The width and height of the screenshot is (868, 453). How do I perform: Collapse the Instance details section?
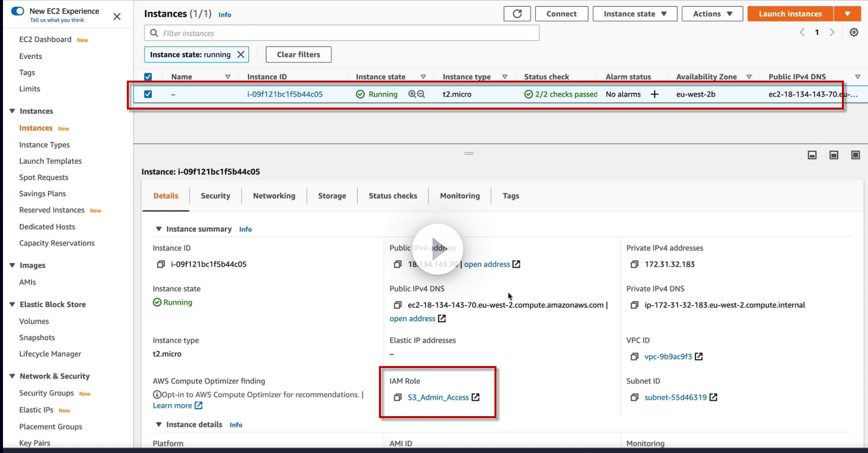tap(159, 425)
